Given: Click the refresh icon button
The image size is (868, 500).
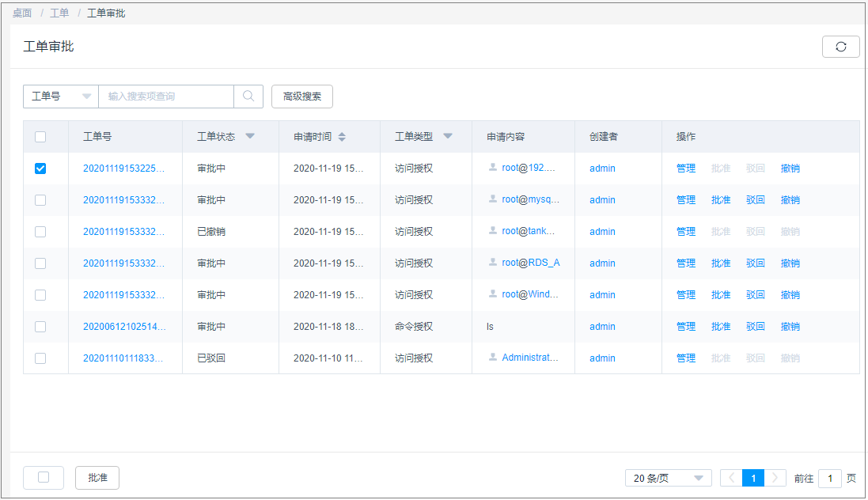Looking at the screenshot, I should click(x=840, y=47).
